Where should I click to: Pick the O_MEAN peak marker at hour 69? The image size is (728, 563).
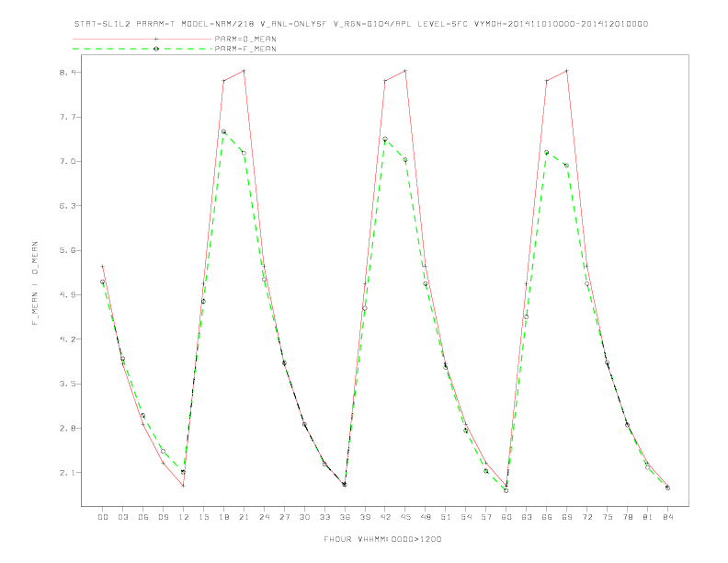(x=566, y=71)
